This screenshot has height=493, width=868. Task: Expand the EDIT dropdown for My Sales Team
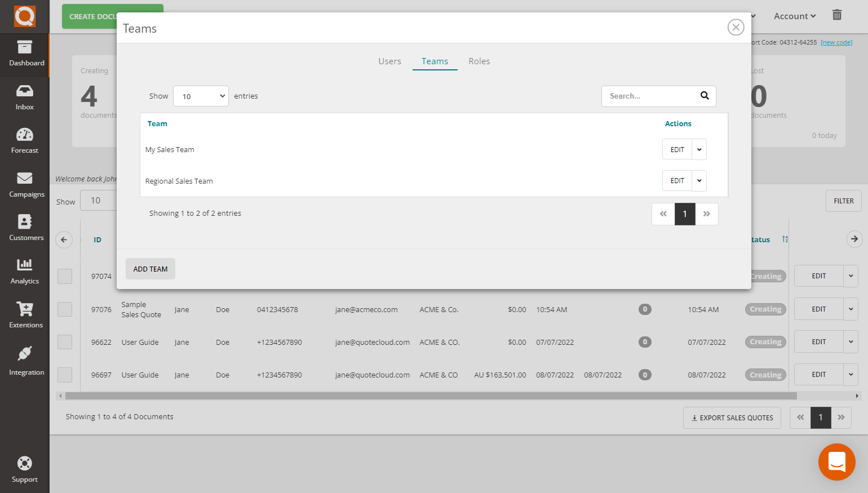(x=699, y=149)
